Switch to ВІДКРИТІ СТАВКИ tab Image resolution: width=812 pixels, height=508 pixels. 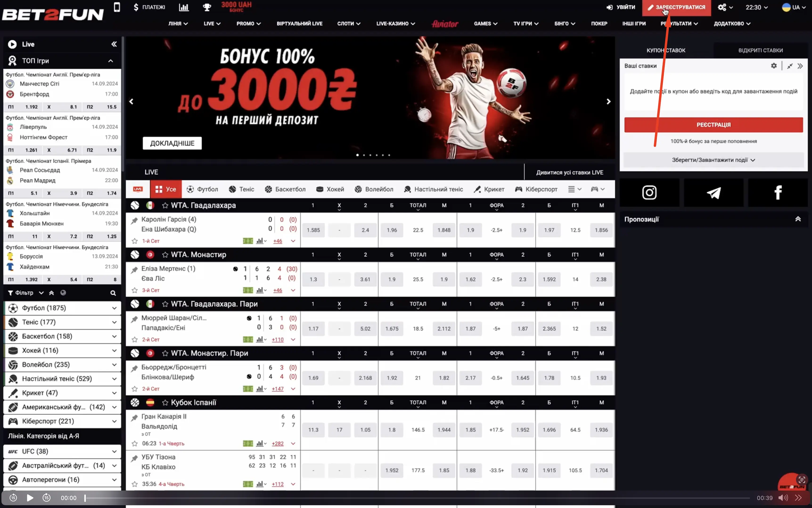click(x=760, y=50)
